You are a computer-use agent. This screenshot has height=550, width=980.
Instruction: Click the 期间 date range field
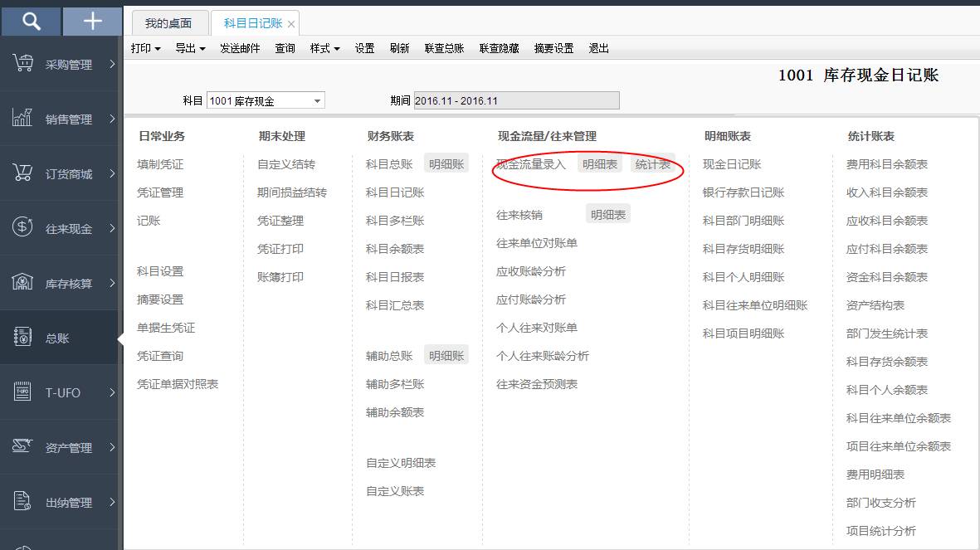(514, 100)
